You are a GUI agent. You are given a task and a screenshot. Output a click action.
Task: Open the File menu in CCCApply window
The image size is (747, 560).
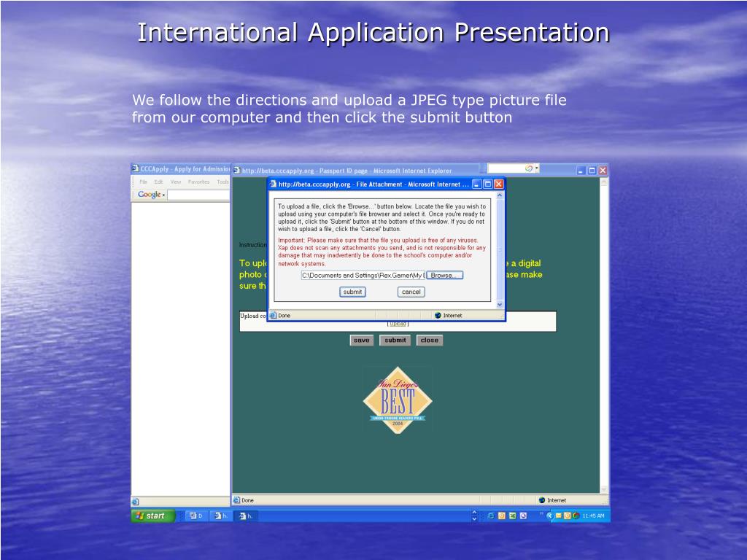tap(143, 182)
